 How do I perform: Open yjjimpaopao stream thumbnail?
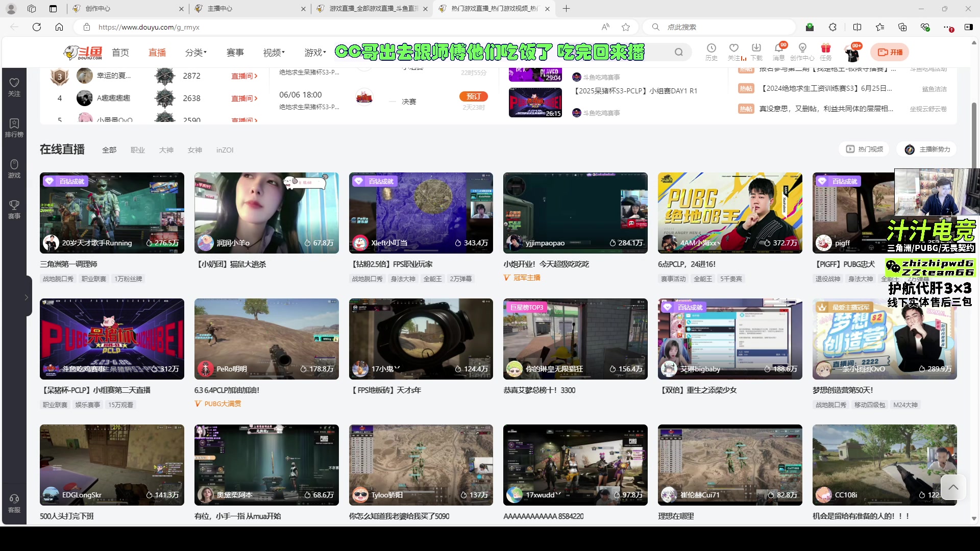(x=575, y=213)
